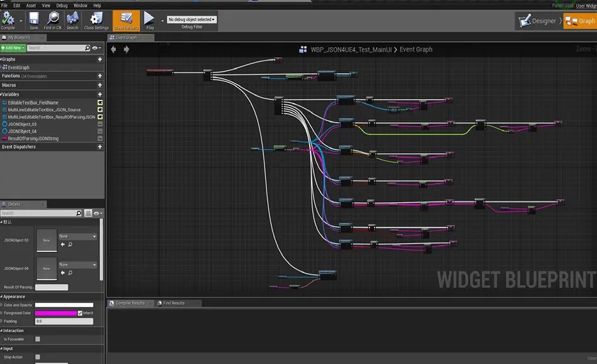The image size is (597, 364).
Task: Open the JSONObject 03 None dropdown
Action: pyautogui.click(x=78, y=237)
